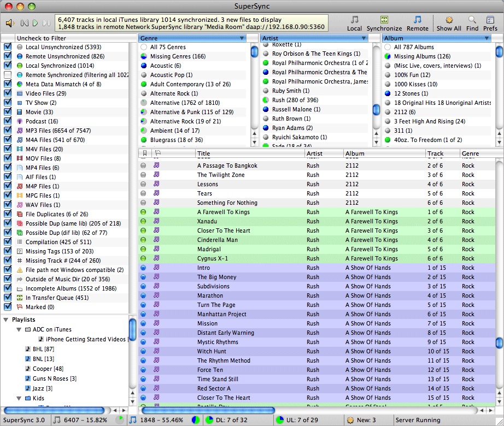The width and height of the screenshot is (504, 426).
Task: Skip to next track button
Action: click(x=46, y=23)
